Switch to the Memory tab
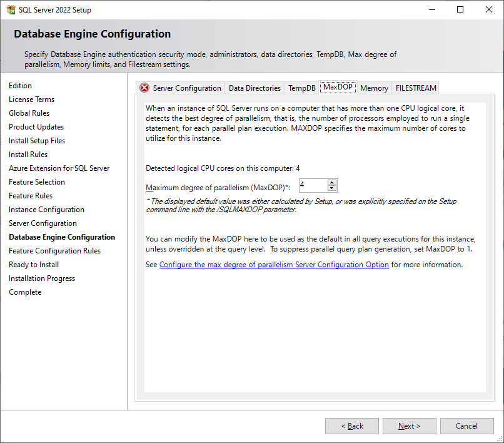This screenshot has height=443, width=504. pos(374,88)
